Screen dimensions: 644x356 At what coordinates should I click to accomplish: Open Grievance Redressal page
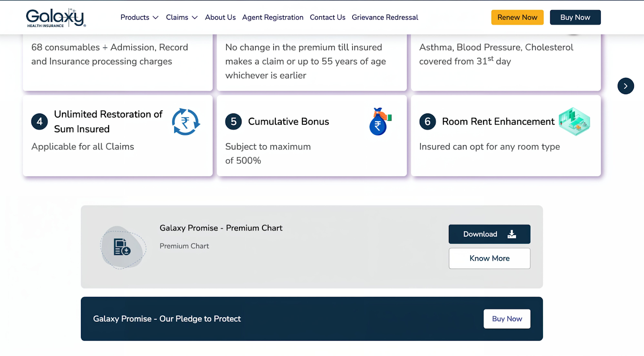(385, 17)
